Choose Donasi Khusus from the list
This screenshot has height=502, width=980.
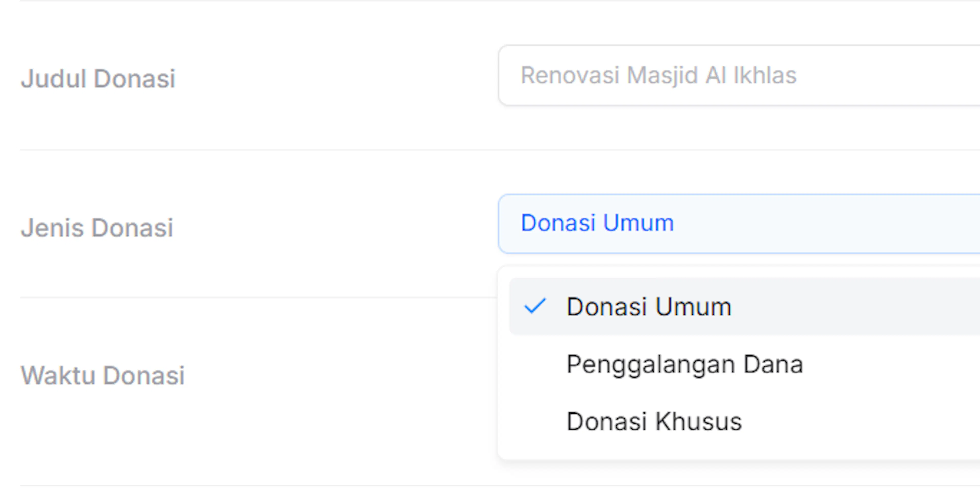point(744,421)
